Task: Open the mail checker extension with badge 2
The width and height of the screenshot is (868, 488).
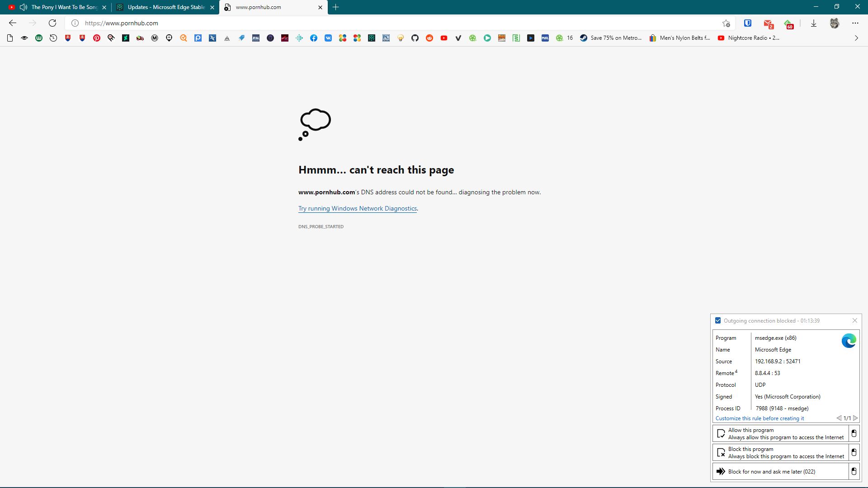Action: pyautogui.click(x=768, y=23)
